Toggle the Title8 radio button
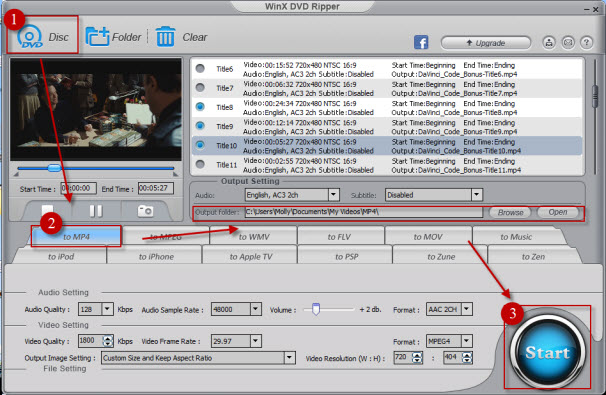The height and width of the screenshot is (395, 606). pyautogui.click(x=200, y=106)
